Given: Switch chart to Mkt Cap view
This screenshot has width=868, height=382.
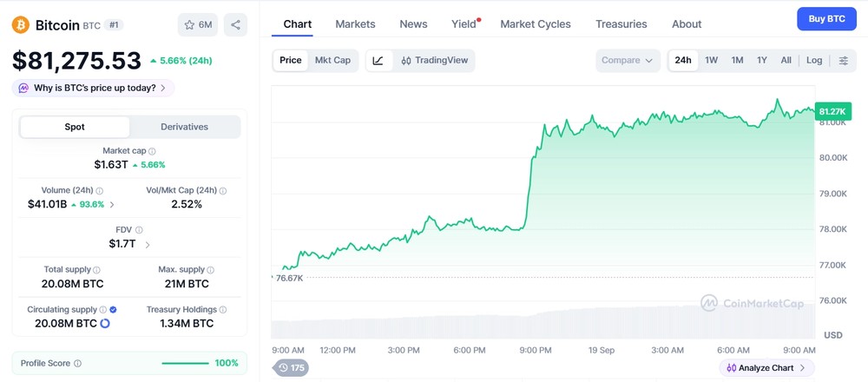Looking at the screenshot, I should coord(332,61).
